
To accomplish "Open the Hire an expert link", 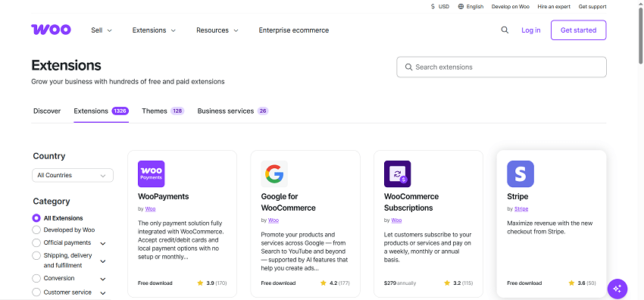I will (x=554, y=7).
